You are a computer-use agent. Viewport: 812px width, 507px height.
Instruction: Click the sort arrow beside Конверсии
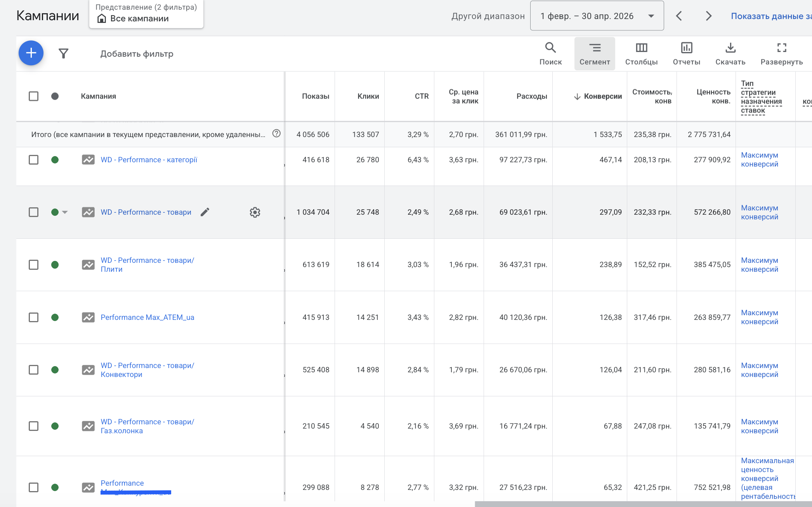click(577, 96)
